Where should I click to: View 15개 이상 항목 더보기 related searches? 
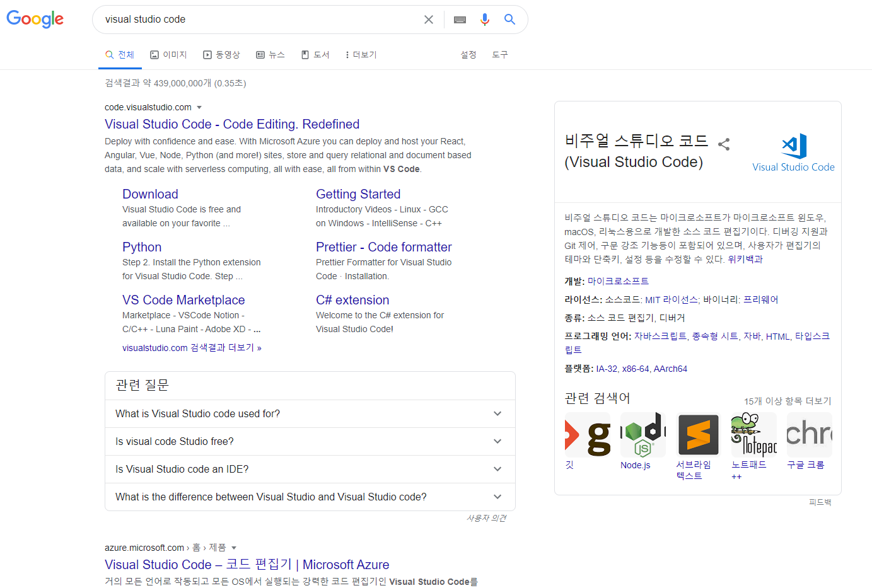[788, 401]
